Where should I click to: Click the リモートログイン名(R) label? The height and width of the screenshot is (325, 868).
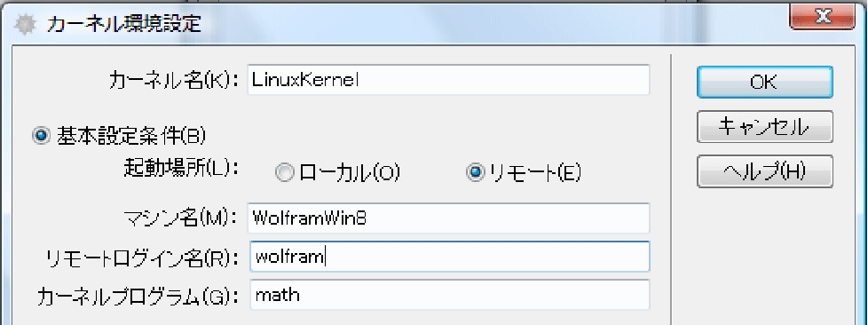point(143,258)
